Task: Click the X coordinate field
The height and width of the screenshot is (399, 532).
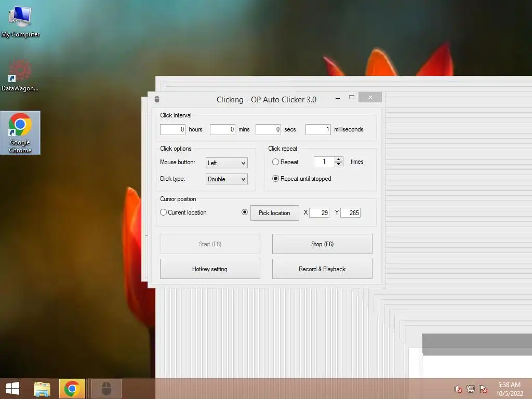Action: 319,212
